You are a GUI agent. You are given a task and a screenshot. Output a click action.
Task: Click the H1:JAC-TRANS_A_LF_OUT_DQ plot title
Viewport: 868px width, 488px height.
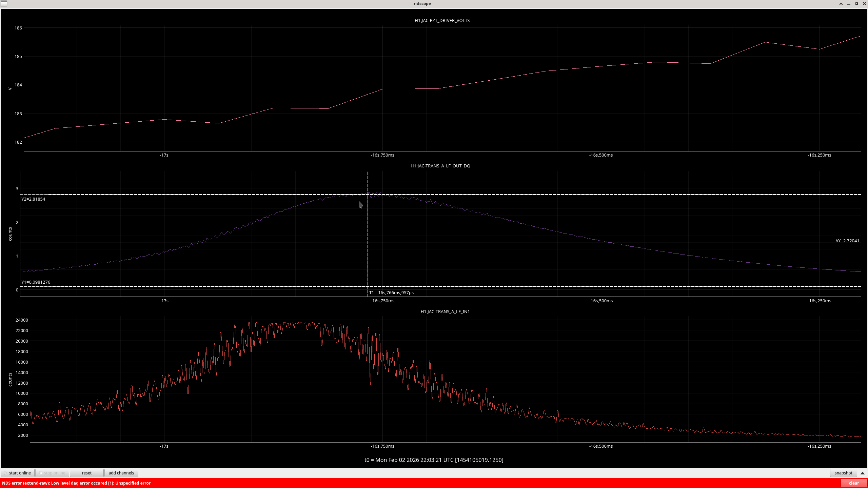click(x=440, y=166)
